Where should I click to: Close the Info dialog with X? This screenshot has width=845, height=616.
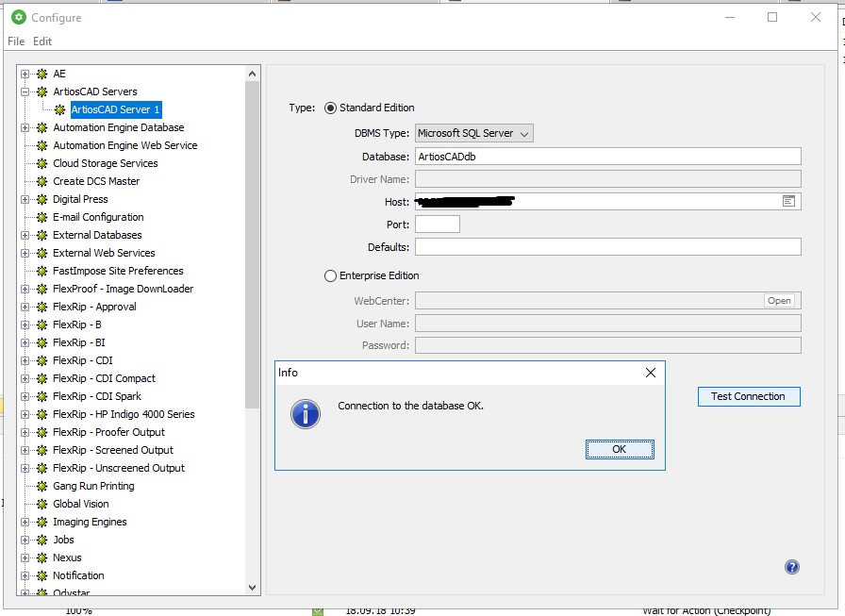point(651,373)
